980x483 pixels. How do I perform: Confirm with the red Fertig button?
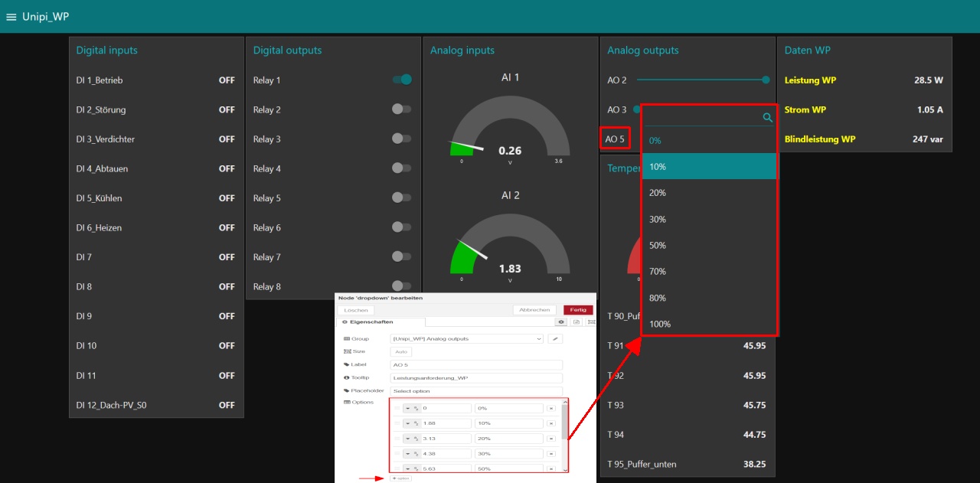click(x=578, y=310)
